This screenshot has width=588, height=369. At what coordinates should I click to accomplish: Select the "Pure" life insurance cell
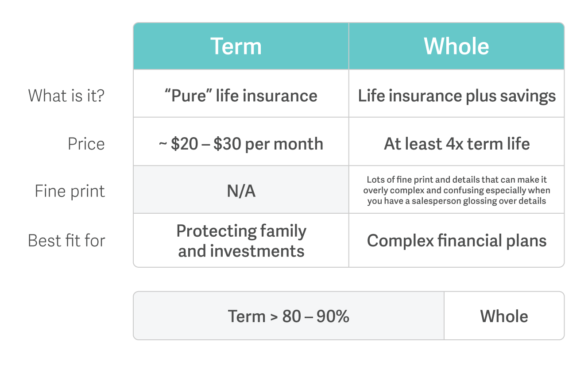tap(241, 96)
